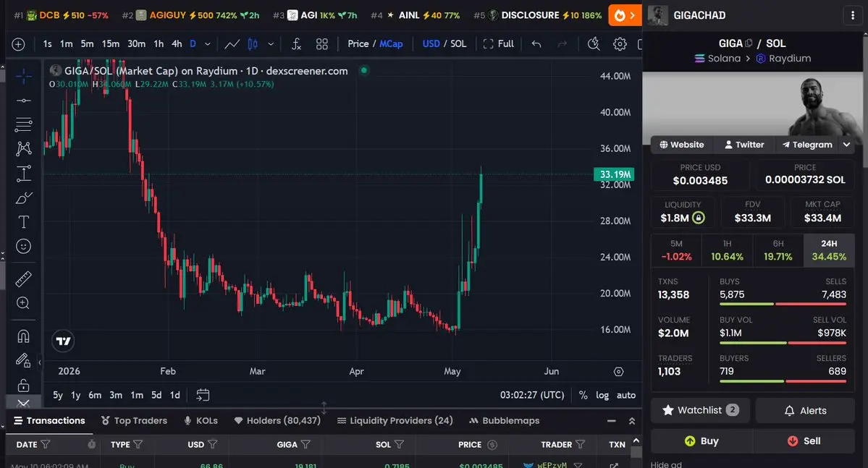Display chart values in USD
Viewport: 868px width, 468px height.
pos(431,43)
